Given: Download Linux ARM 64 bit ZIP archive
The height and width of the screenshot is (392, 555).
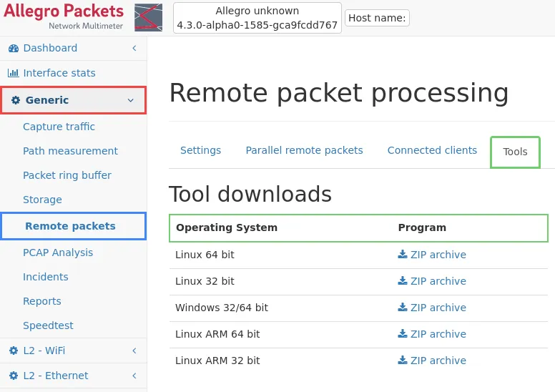Looking at the screenshot, I should click(438, 334).
